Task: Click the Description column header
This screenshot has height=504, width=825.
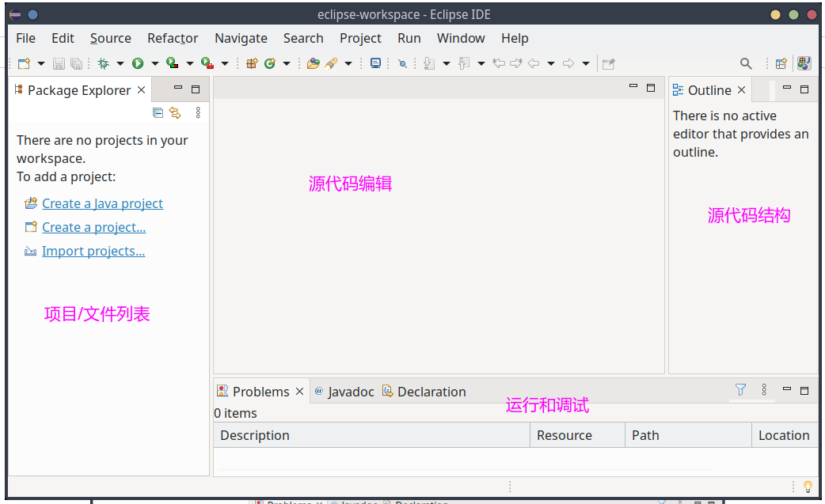Action: click(255, 435)
